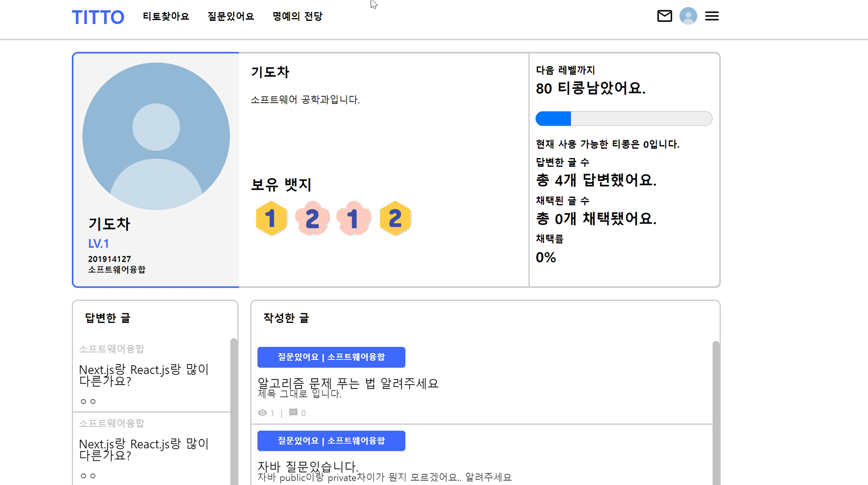Click the second 질문있어요 | 소프트웨어융합 tag button

[331, 441]
